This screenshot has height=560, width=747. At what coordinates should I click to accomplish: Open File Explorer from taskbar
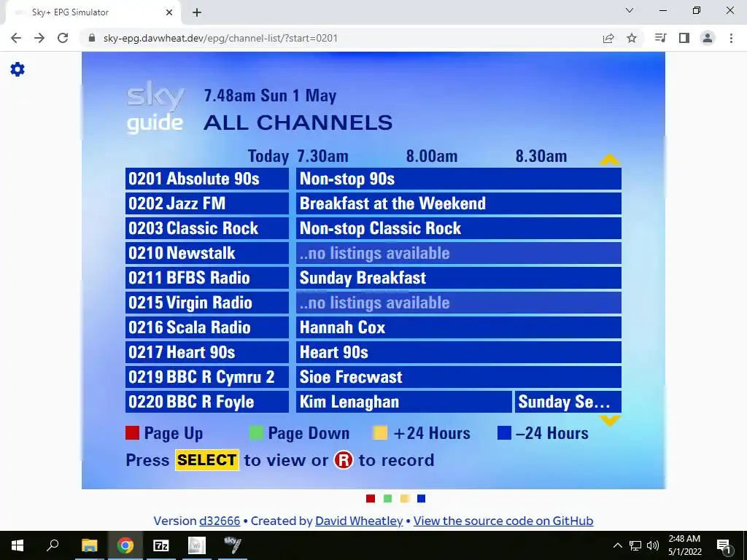click(x=89, y=545)
